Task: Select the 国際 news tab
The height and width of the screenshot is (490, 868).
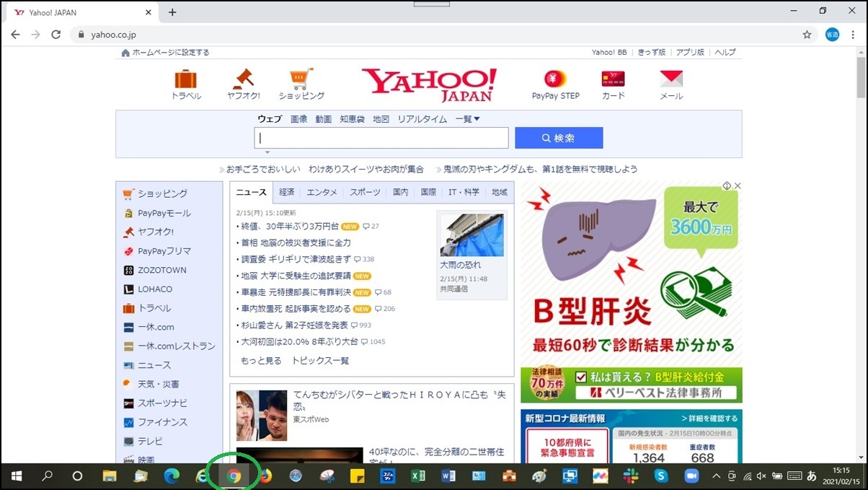Action: coord(428,192)
